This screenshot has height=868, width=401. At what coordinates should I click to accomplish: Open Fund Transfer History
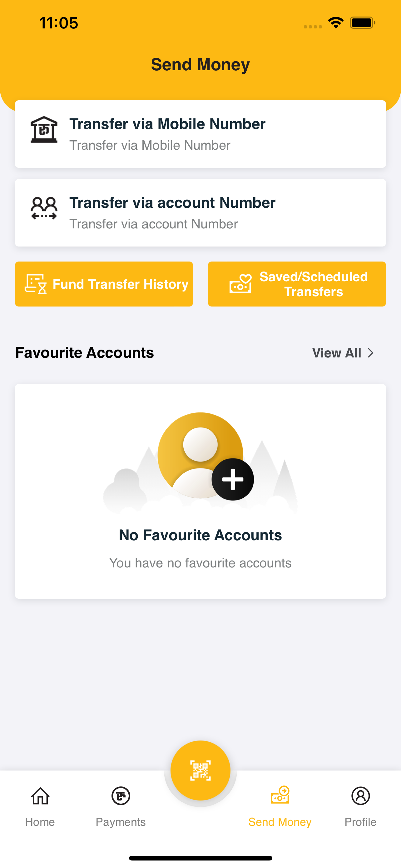pyautogui.click(x=104, y=284)
